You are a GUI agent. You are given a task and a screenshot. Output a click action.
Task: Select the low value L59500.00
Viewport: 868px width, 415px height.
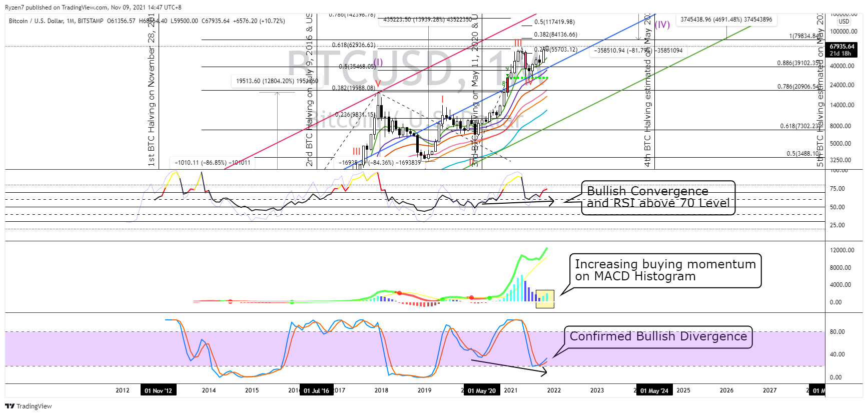(184, 21)
